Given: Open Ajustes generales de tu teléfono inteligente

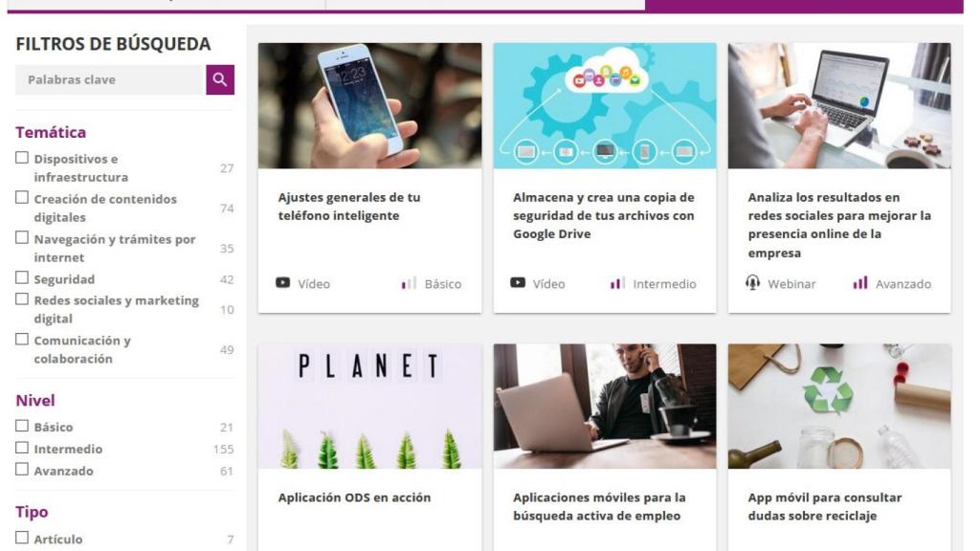Looking at the screenshot, I should tap(348, 207).
